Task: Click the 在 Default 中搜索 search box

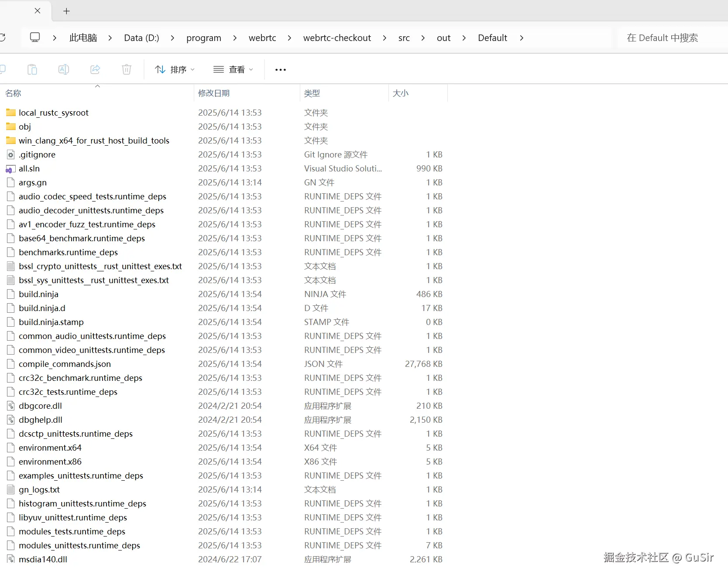Action: point(673,38)
